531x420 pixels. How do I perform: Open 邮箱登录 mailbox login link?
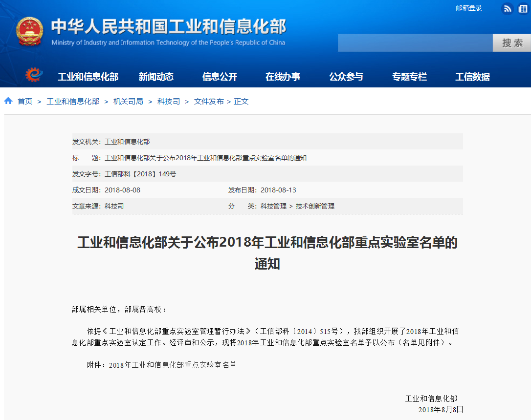pos(469,8)
